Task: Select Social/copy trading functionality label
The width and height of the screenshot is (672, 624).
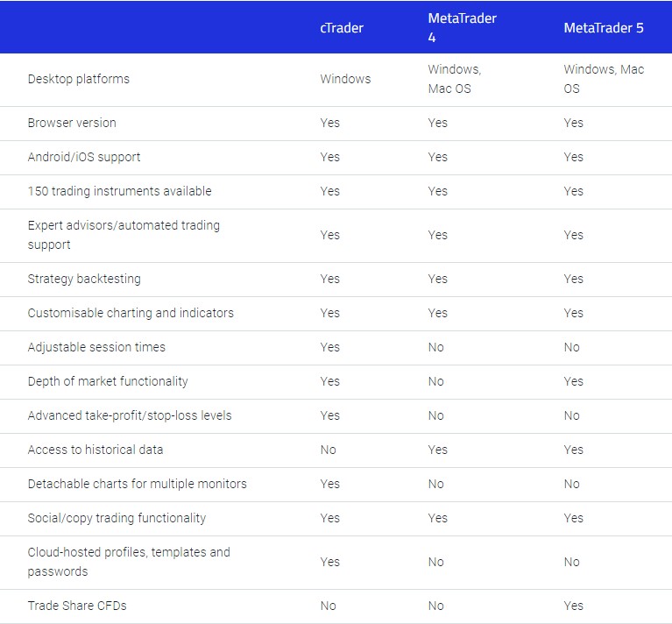Action: [117, 518]
